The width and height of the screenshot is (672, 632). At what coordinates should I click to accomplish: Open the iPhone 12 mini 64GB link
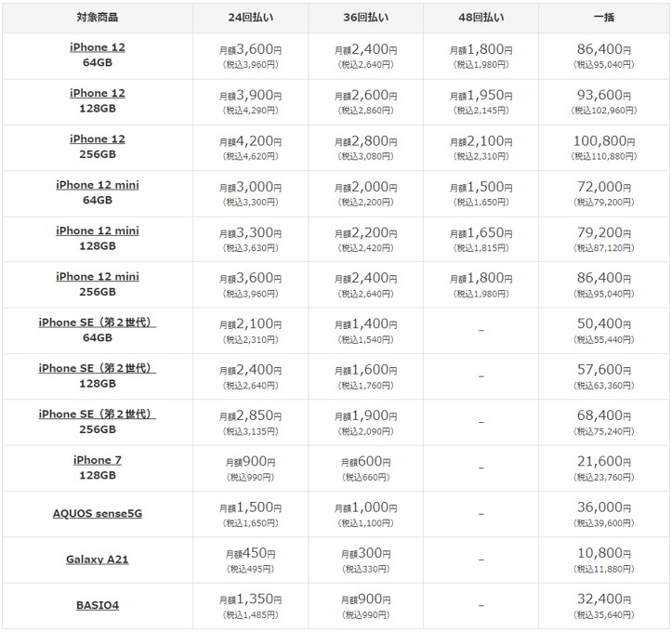click(x=98, y=185)
